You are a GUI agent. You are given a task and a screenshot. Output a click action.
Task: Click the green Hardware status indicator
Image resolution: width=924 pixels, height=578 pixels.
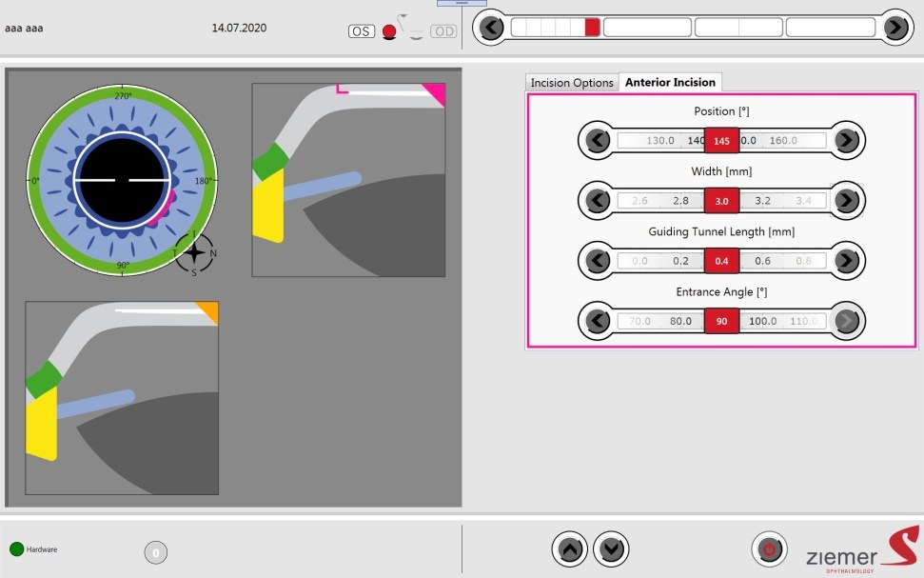(x=16, y=549)
